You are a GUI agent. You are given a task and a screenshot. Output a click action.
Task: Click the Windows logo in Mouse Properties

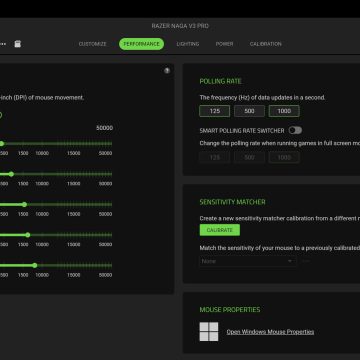(209, 331)
